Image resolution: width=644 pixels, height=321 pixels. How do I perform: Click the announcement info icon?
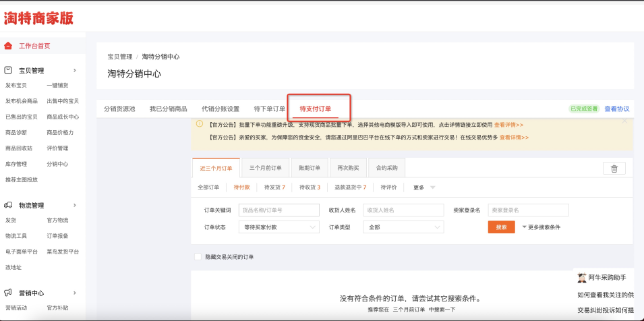click(200, 123)
